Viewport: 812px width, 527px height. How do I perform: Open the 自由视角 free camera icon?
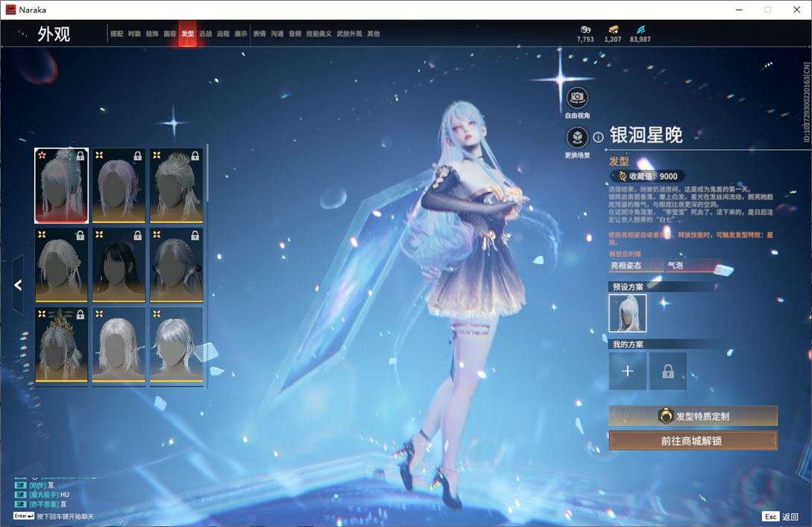(x=577, y=98)
